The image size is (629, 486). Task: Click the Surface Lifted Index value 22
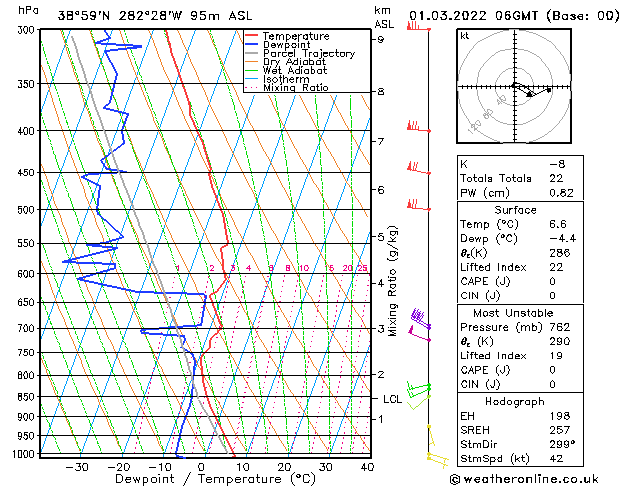click(556, 267)
